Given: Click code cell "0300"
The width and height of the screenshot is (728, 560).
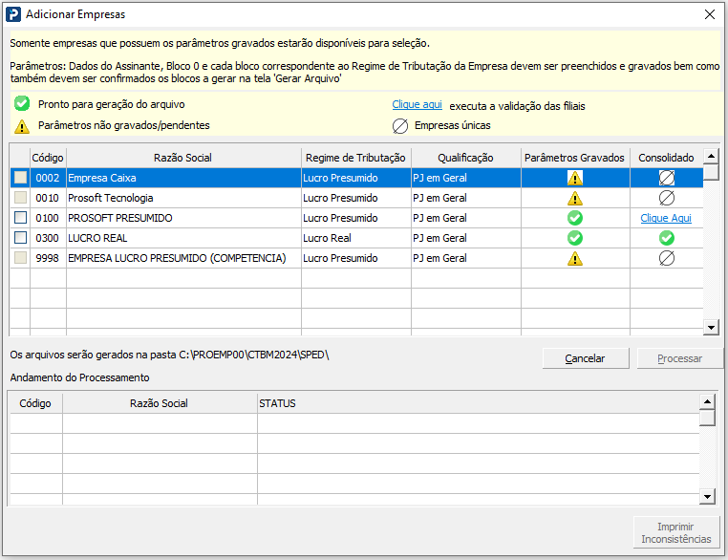Looking at the screenshot, I should [x=48, y=238].
